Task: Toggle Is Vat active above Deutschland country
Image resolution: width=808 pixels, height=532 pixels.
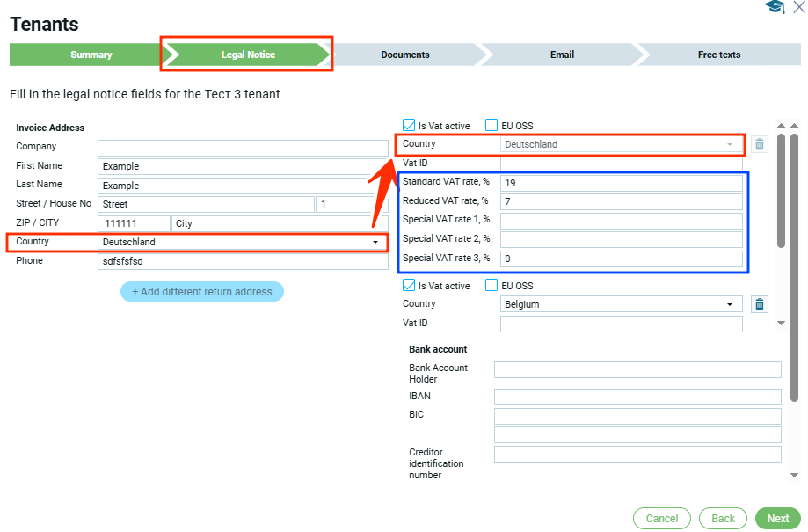Action: coord(409,126)
